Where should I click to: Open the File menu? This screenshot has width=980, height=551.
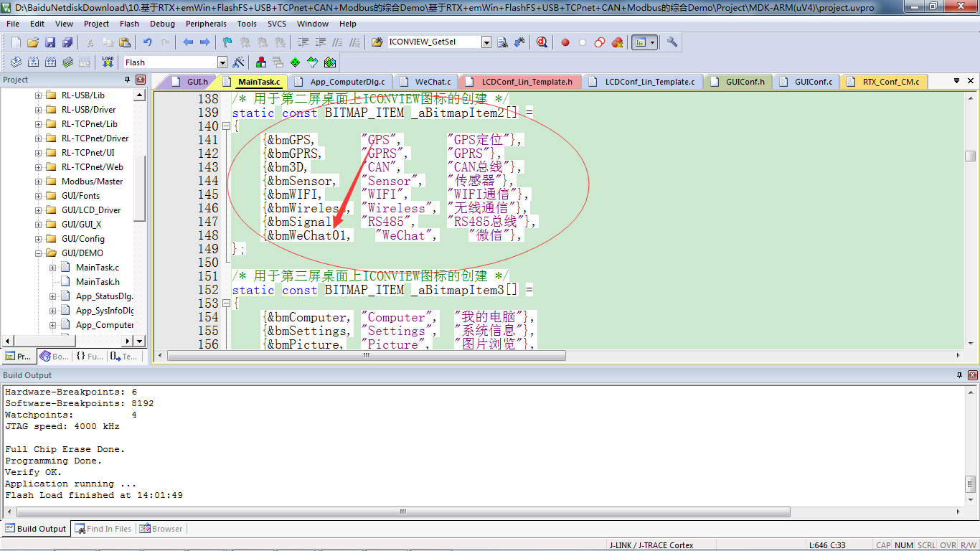(x=13, y=24)
